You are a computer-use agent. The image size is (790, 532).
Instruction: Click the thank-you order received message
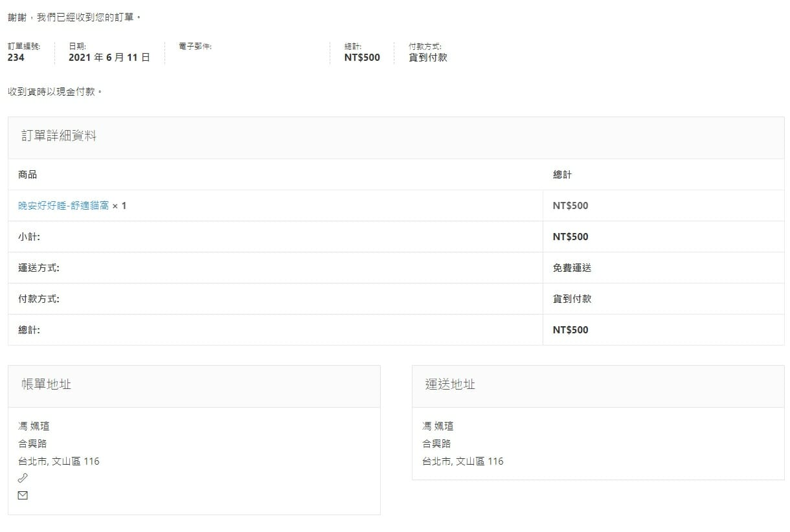coord(74,17)
